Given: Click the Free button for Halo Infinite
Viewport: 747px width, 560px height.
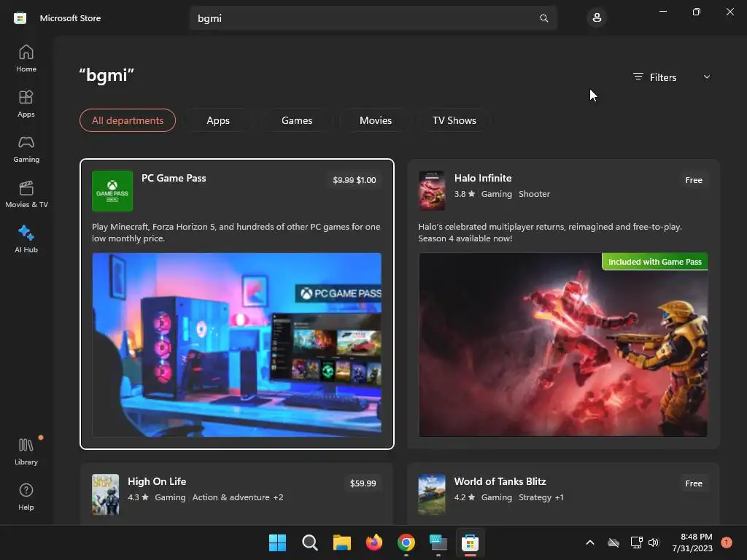Looking at the screenshot, I should click(x=694, y=180).
